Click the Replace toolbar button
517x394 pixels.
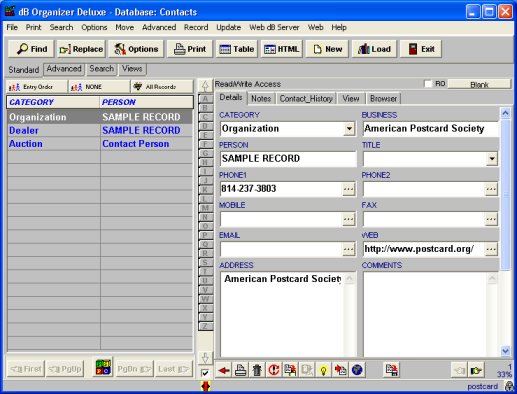[x=81, y=49]
